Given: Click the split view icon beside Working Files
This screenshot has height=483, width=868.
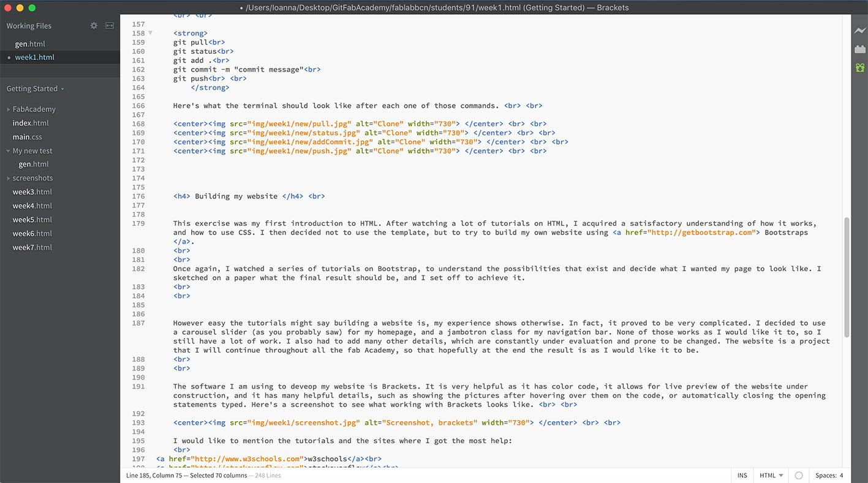Looking at the screenshot, I should click(110, 26).
